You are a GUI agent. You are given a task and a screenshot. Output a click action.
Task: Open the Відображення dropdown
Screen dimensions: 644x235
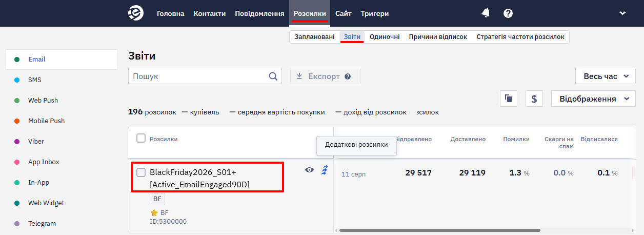(593, 99)
